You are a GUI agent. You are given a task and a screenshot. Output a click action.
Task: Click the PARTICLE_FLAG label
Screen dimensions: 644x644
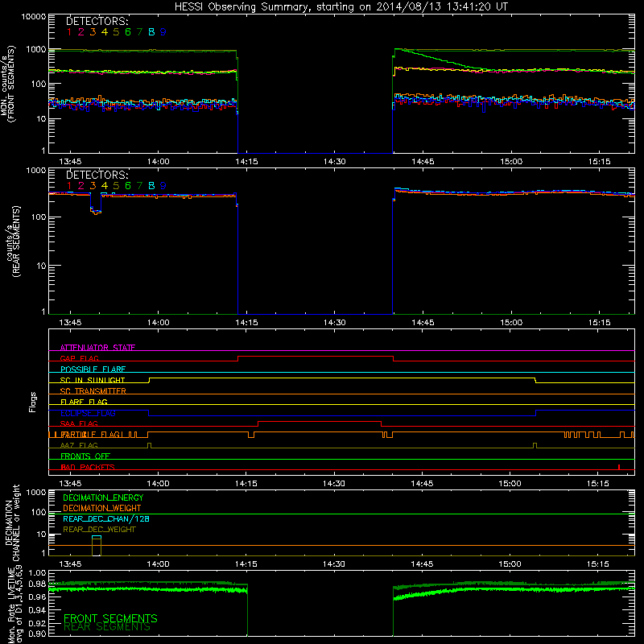[x=90, y=435]
